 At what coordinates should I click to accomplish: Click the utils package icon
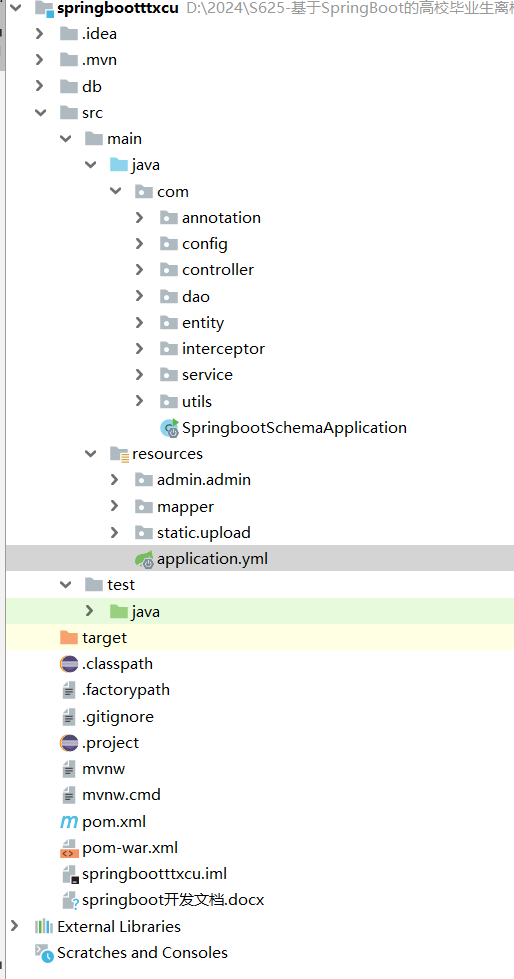tap(169, 401)
